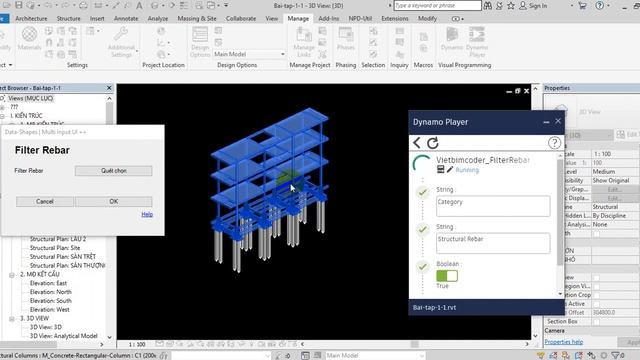
Task: Toggle the Boolean True switch
Action: tap(447, 276)
